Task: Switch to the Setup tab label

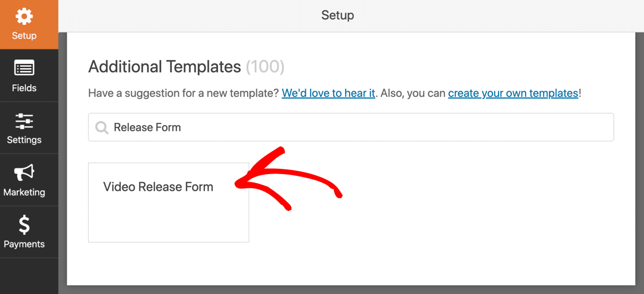Action: point(24,36)
